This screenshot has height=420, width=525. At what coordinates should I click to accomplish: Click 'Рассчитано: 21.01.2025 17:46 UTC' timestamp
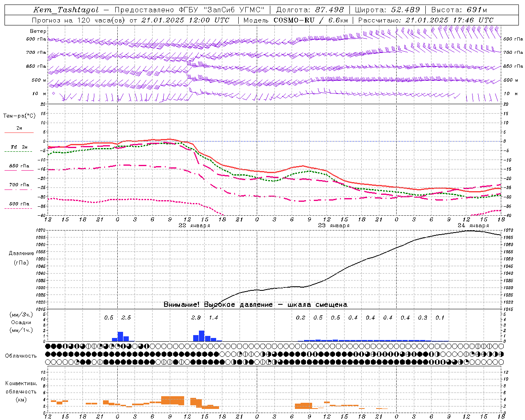[426, 20]
